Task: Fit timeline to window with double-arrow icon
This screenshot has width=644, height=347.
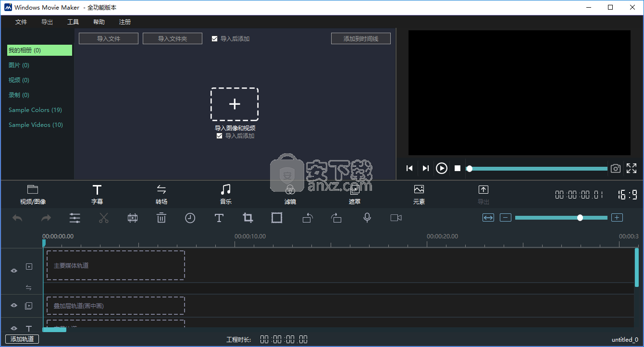Action: tap(488, 218)
